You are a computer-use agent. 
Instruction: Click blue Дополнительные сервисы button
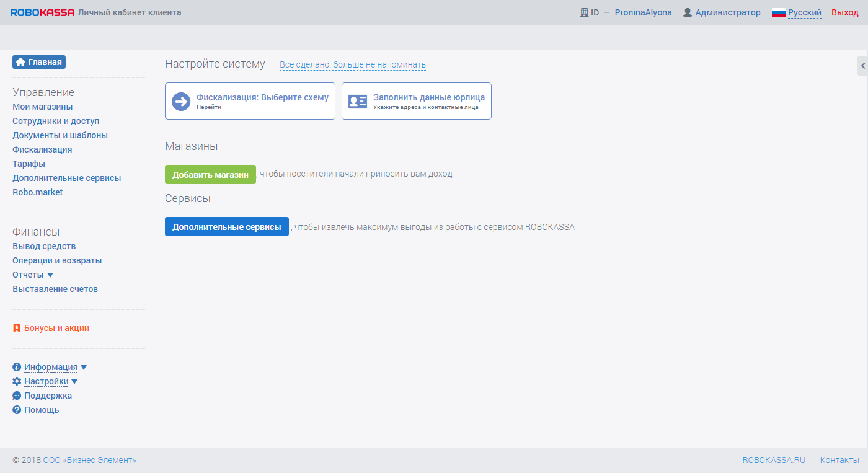[x=227, y=227]
